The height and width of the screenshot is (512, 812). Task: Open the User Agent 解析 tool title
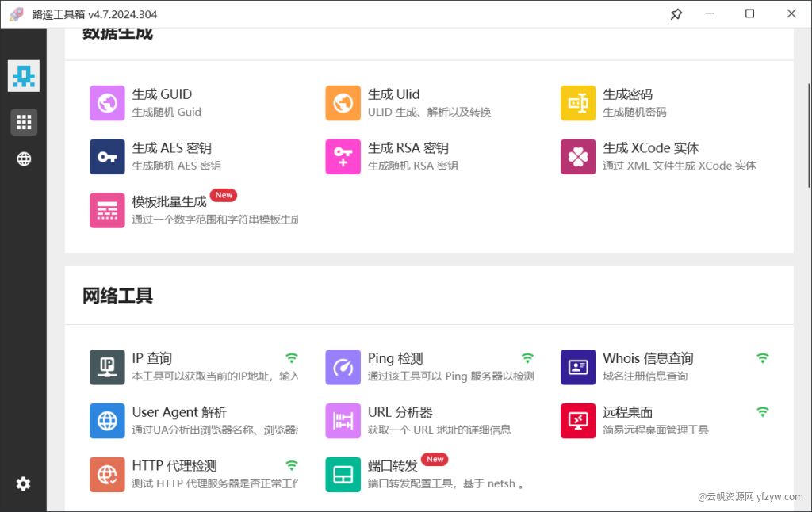(179, 412)
